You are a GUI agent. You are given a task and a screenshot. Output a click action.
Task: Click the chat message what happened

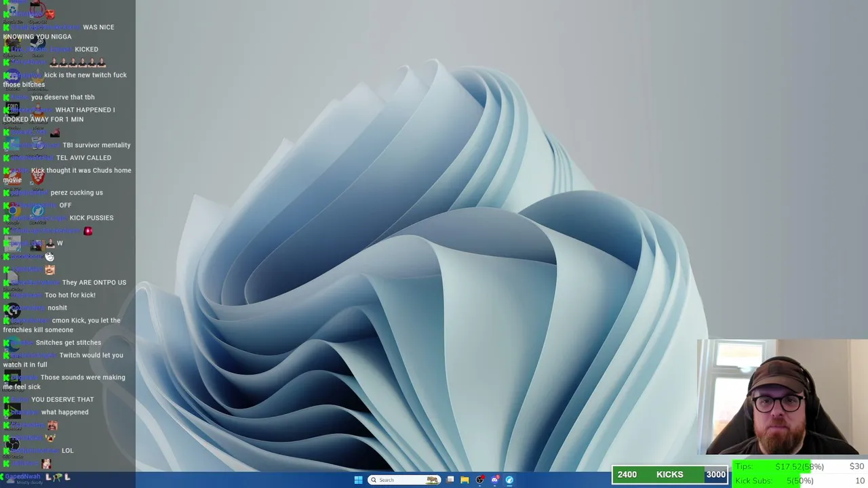(x=65, y=412)
